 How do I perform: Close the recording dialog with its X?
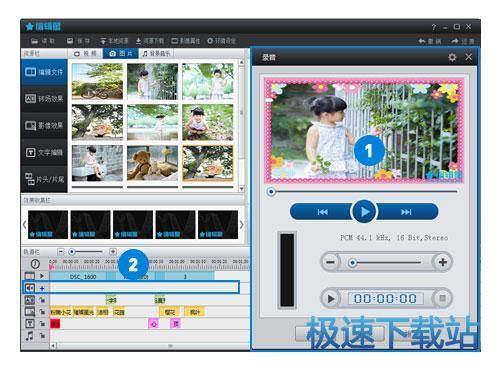[x=469, y=57]
